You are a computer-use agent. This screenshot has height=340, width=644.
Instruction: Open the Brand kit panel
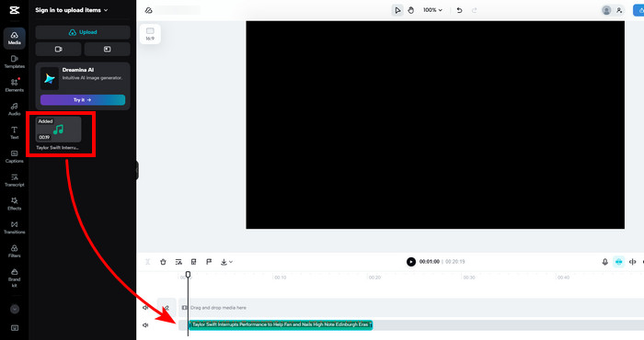tap(15, 278)
